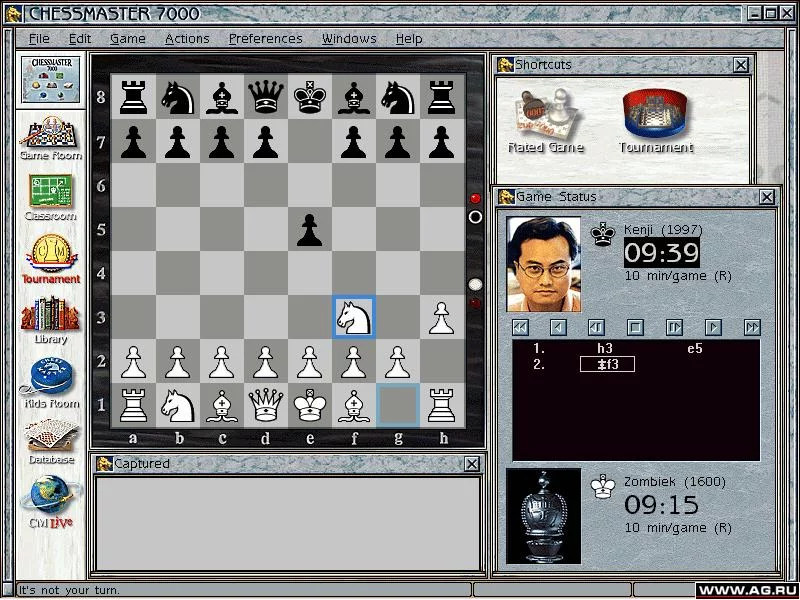Minimize the Chessmaster 7000 window
This screenshot has width=800, height=600.
(x=755, y=13)
